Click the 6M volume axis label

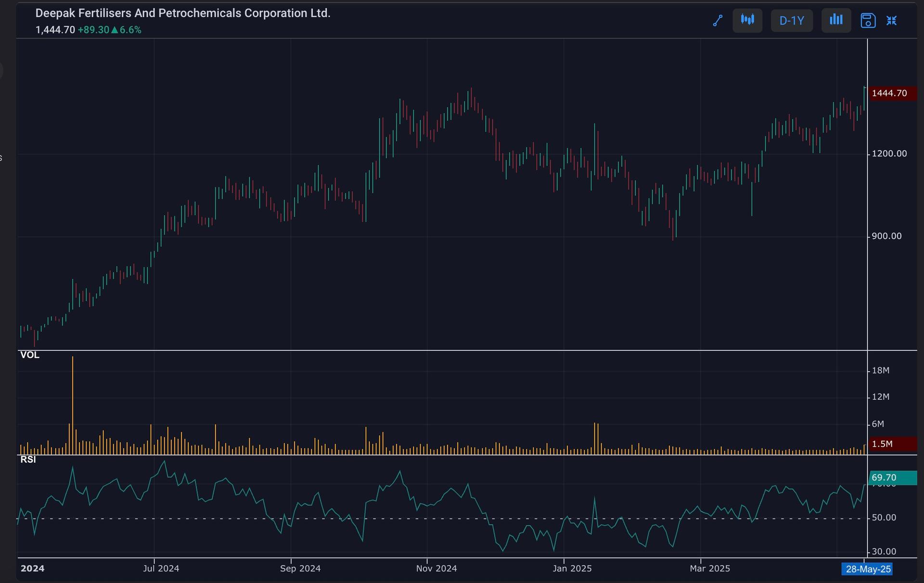point(878,424)
